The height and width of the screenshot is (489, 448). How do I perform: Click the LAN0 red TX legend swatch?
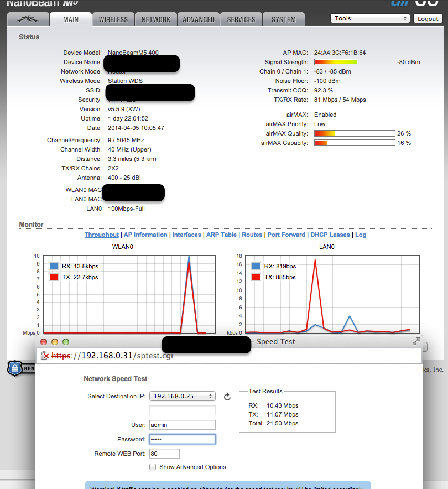[x=256, y=277]
